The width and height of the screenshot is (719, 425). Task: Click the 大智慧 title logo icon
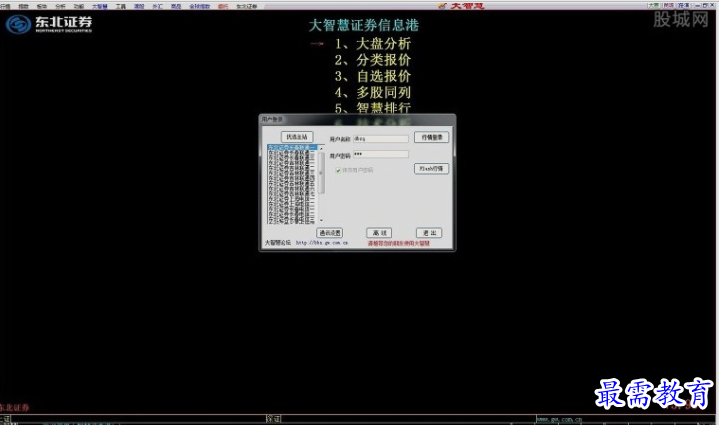[442, 6]
